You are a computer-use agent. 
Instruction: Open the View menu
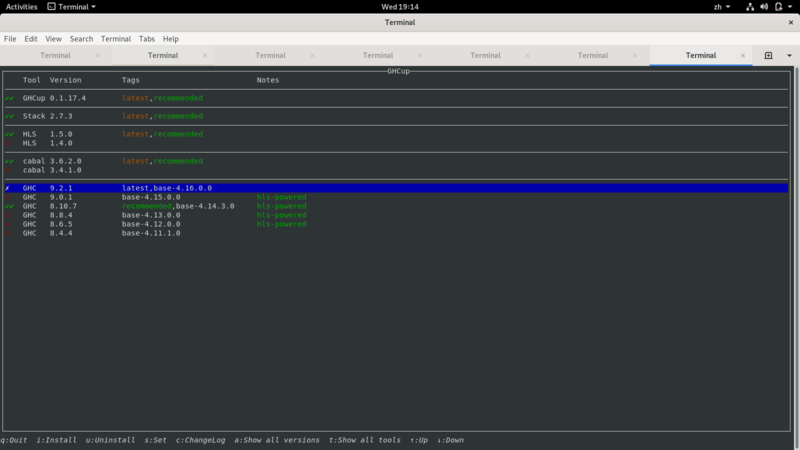pyautogui.click(x=53, y=39)
